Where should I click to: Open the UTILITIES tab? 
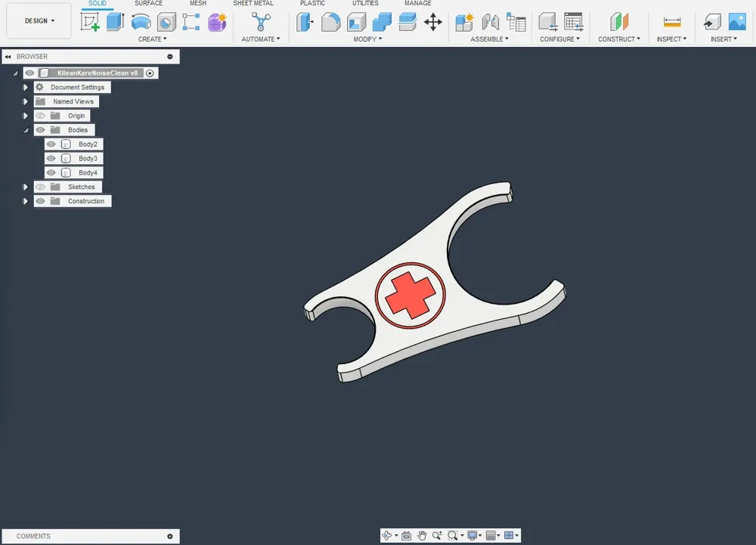365,3
